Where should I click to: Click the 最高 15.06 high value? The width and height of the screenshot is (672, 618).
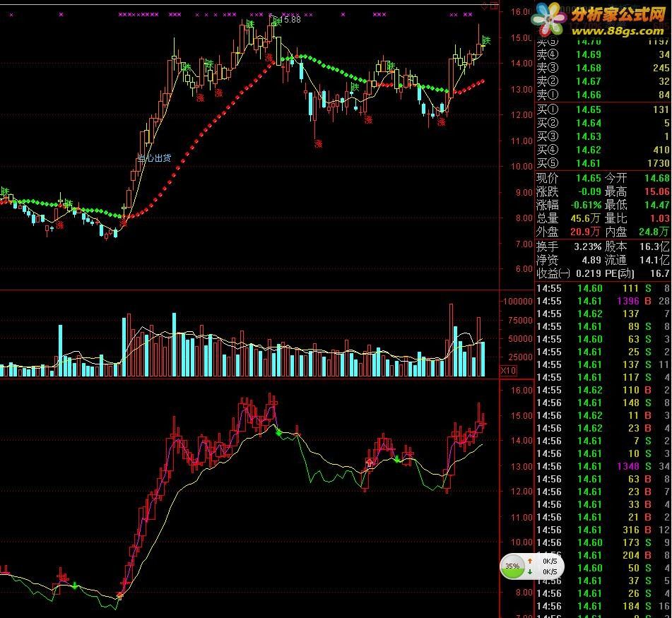point(657,191)
